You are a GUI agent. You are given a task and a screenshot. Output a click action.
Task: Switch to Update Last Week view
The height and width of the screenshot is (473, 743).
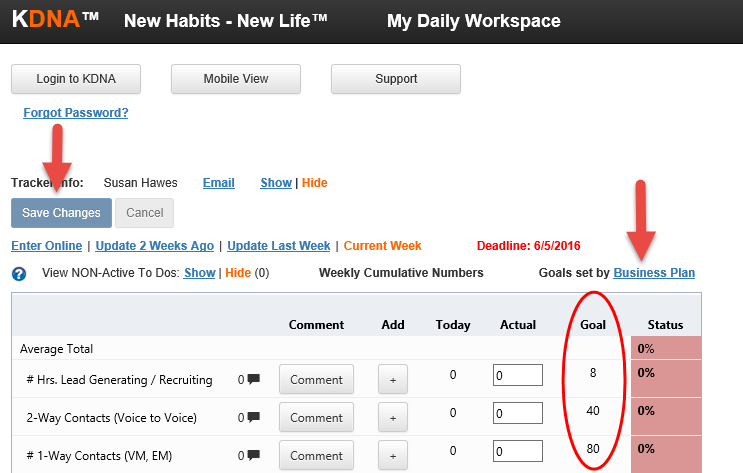(278, 246)
